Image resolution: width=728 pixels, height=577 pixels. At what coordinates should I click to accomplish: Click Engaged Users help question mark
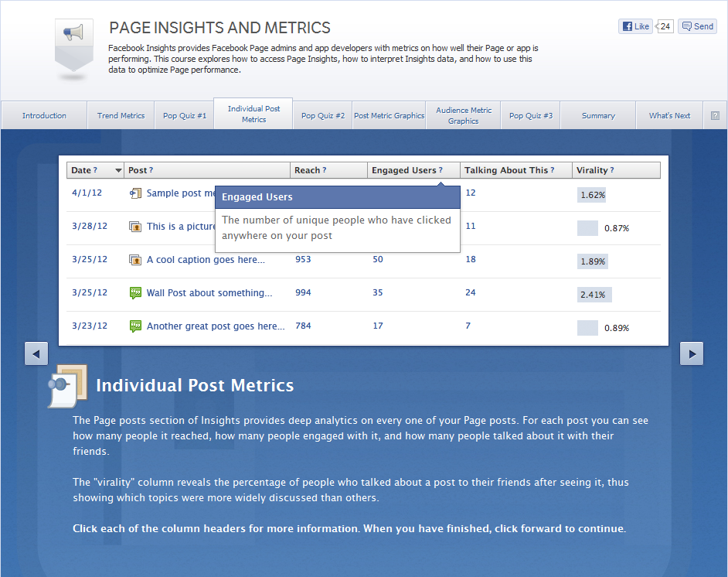coord(441,170)
